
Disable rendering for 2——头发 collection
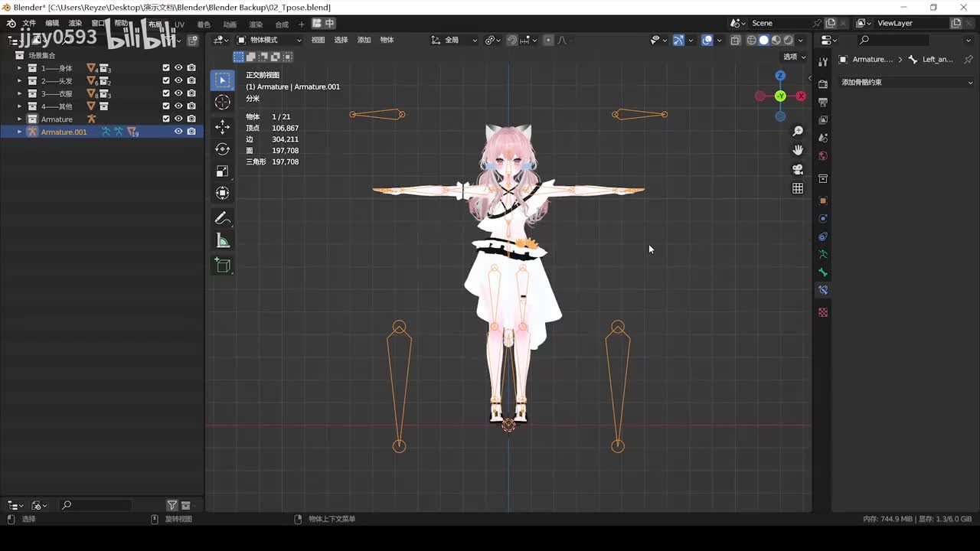click(191, 80)
